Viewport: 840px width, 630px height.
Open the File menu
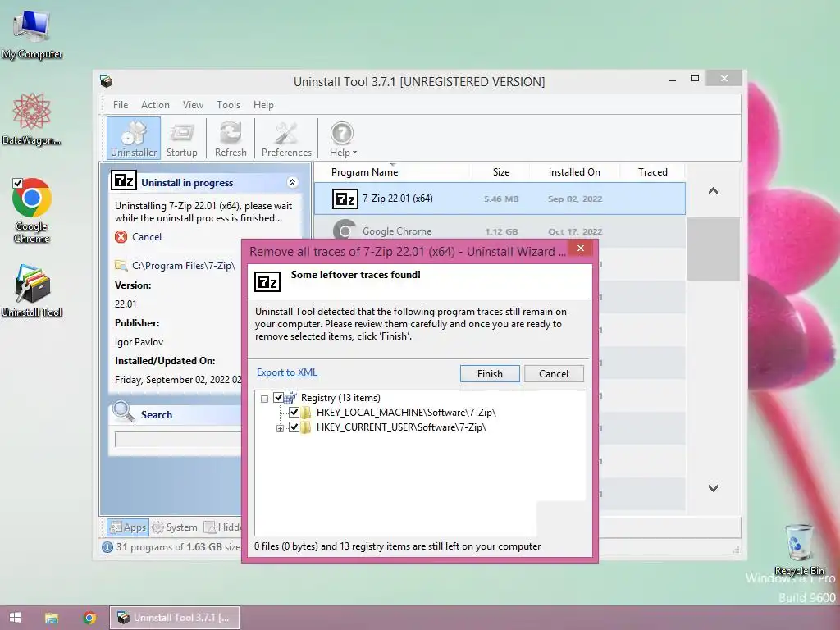click(121, 105)
